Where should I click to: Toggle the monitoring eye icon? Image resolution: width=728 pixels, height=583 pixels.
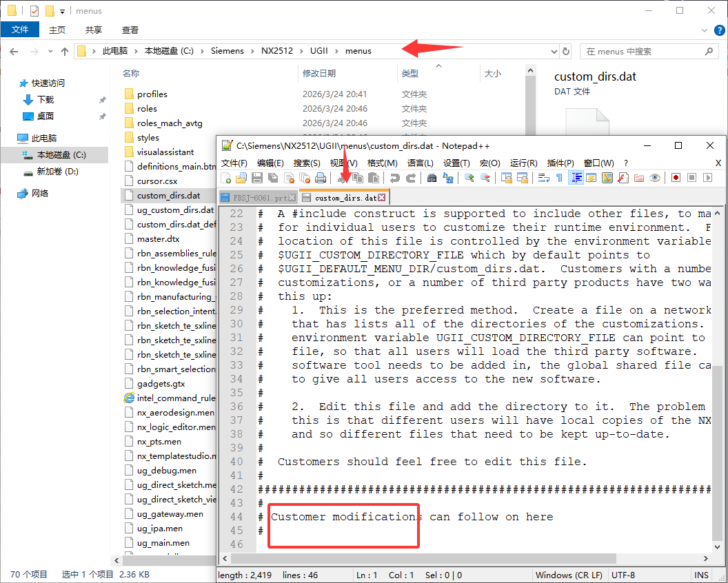tap(655, 178)
